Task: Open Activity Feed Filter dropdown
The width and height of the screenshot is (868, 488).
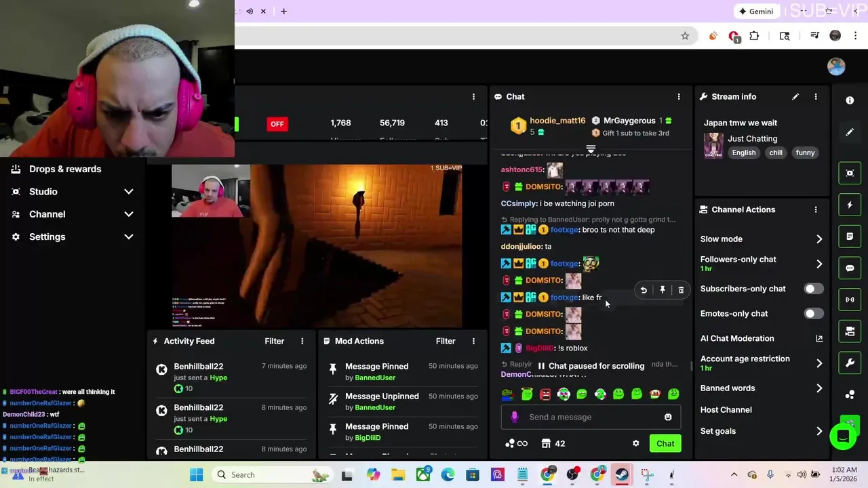Action: pos(274,341)
